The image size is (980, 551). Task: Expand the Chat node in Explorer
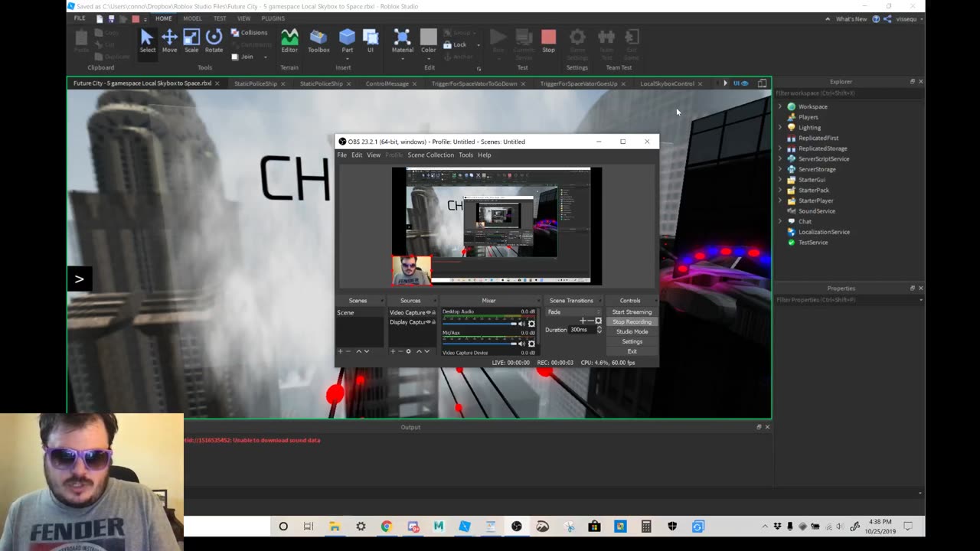[780, 222]
